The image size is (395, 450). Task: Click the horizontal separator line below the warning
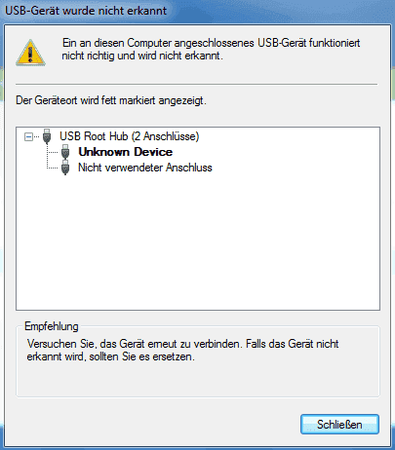click(x=196, y=84)
